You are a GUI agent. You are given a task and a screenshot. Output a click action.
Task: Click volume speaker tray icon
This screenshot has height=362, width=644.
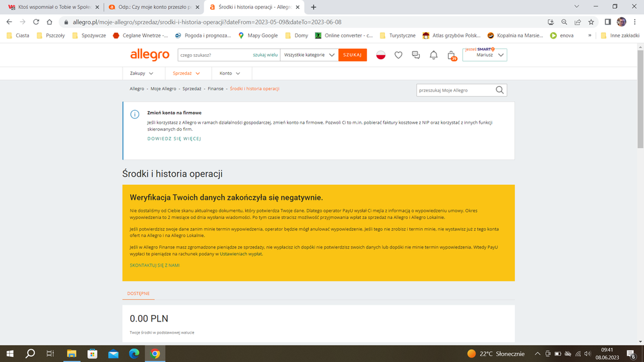coord(588,354)
